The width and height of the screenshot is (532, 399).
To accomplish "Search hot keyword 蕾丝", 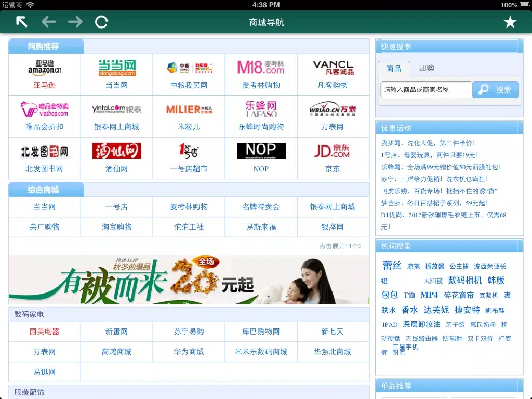I will tap(392, 265).
